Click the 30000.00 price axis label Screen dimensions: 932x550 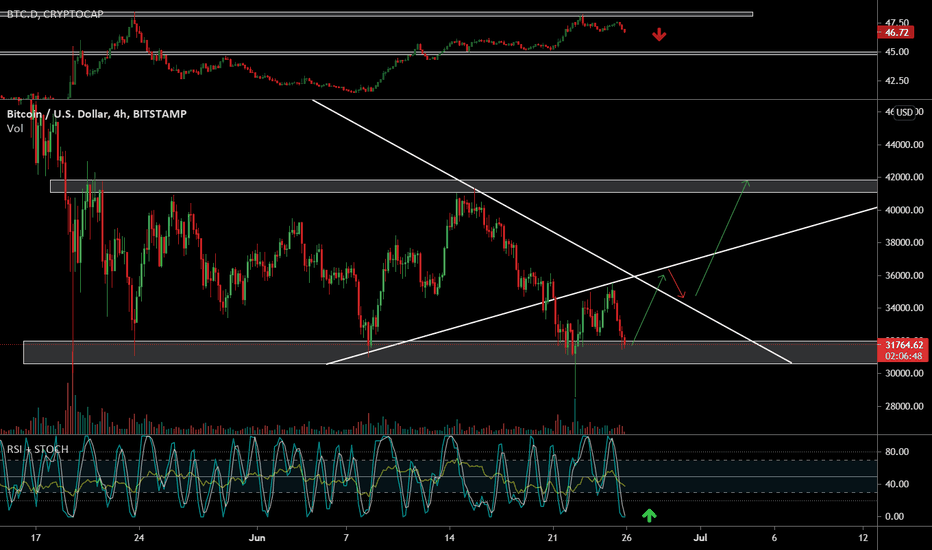tap(904, 373)
